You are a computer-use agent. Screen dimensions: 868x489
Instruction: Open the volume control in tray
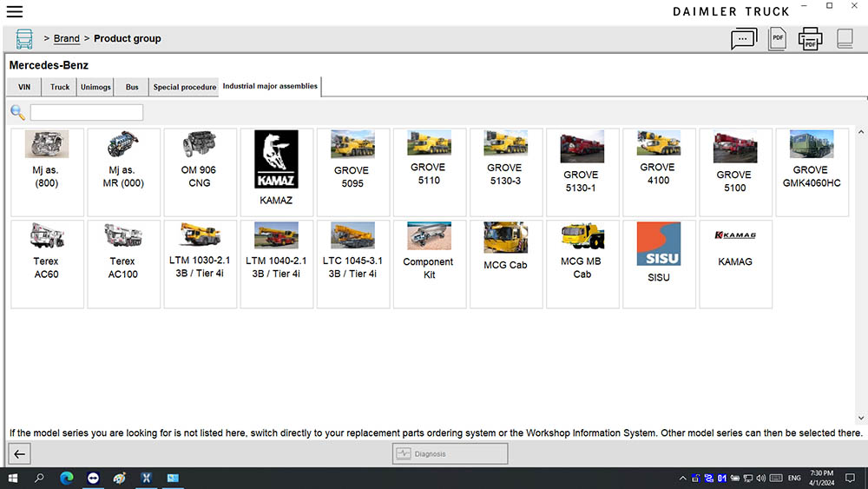pos(761,478)
